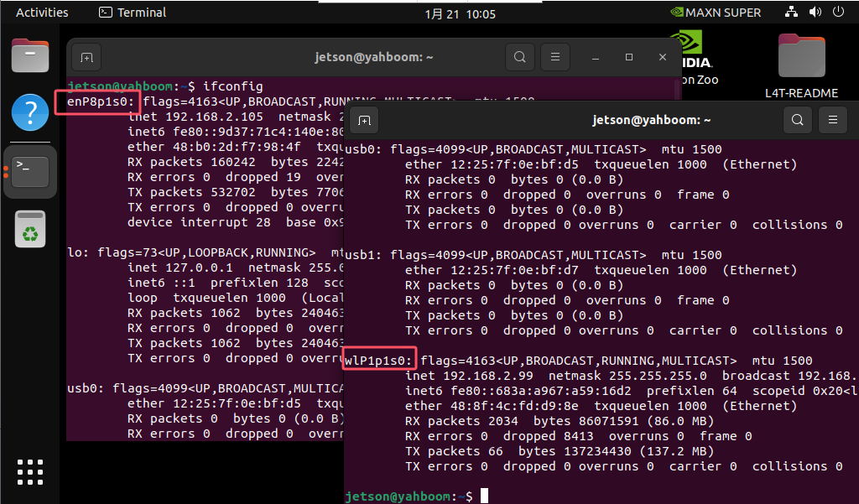
Task: Click the interface name 'enP8p1s0:'
Action: pyautogui.click(x=101, y=102)
